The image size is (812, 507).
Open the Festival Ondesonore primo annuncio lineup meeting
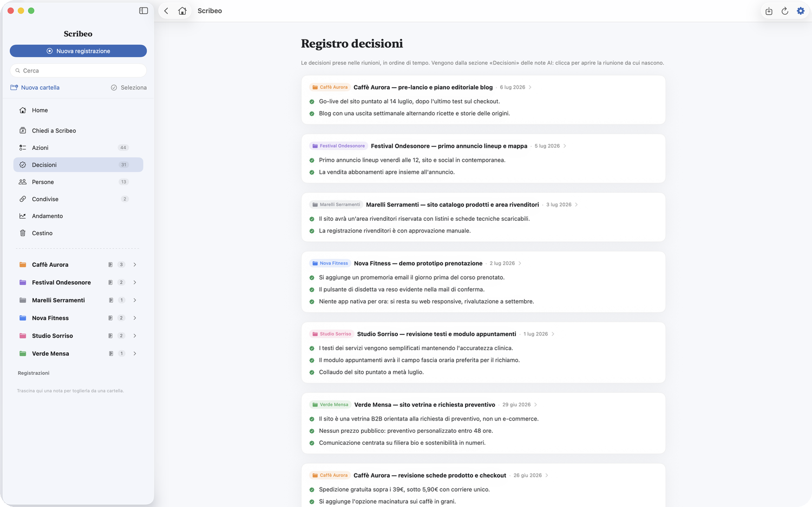[x=449, y=146]
